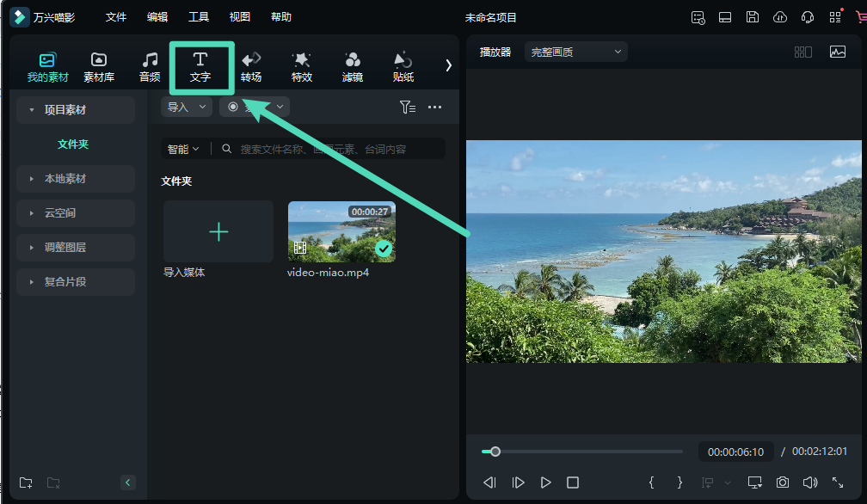
Task: Open the 视图 menu
Action: (x=239, y=17)
